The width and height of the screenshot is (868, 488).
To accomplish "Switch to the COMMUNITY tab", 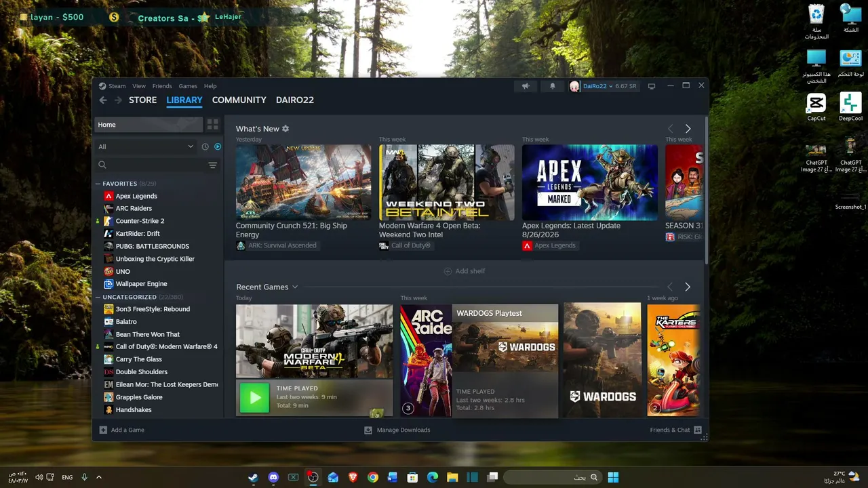I will click(239, 100).
